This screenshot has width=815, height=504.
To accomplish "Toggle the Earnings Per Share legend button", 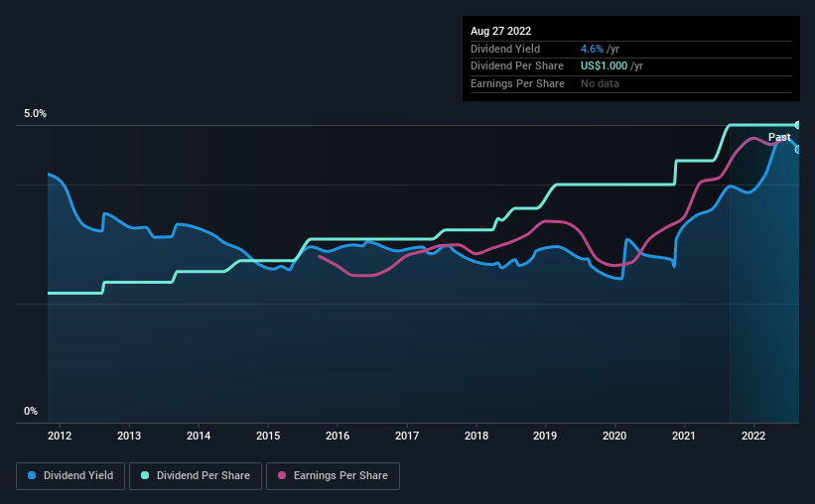I will (333, 476).
